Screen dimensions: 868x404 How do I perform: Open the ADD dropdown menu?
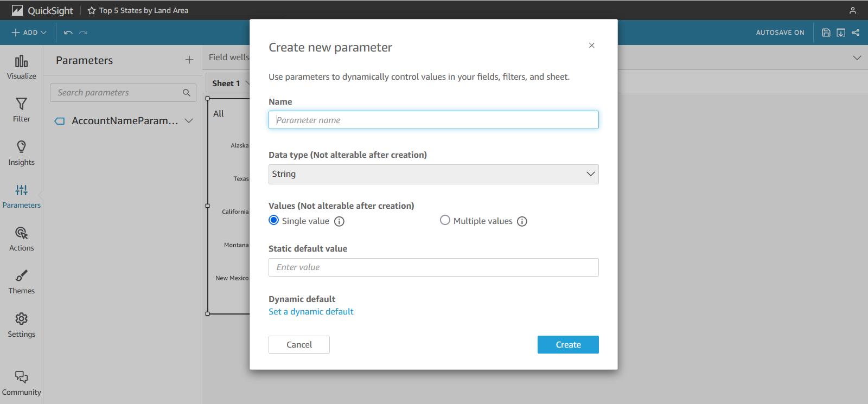29,33
